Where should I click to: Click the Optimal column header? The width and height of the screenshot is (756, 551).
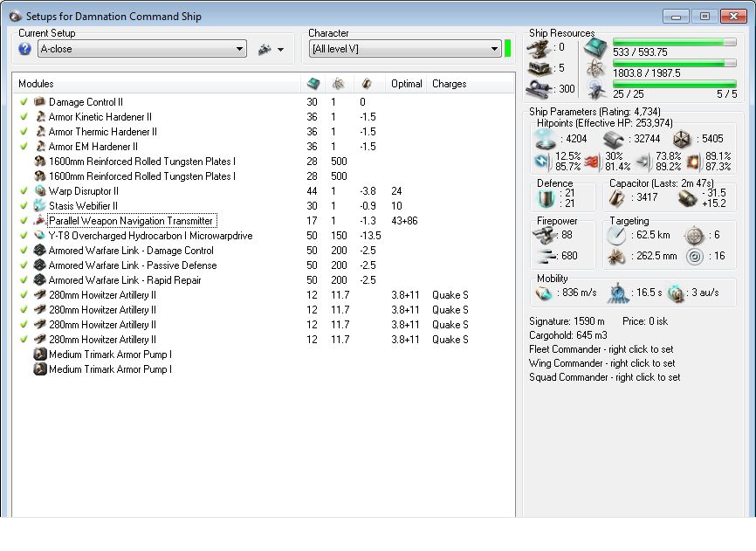(406, 84)
